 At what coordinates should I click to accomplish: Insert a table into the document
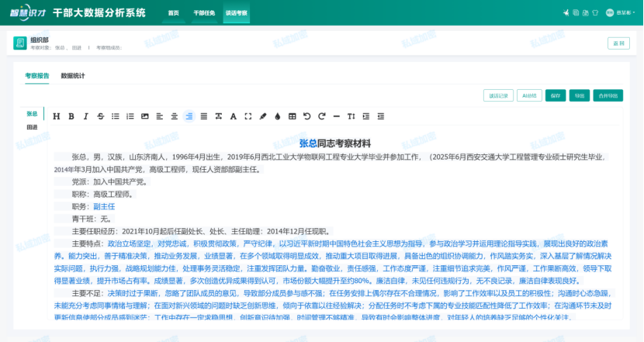292,116
